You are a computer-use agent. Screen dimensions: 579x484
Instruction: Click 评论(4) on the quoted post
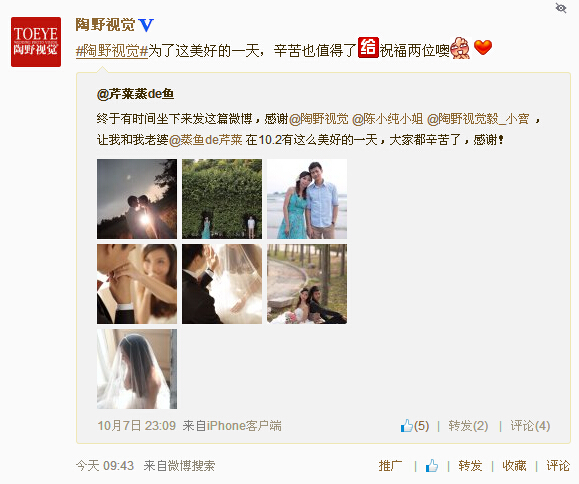point(530,426)
